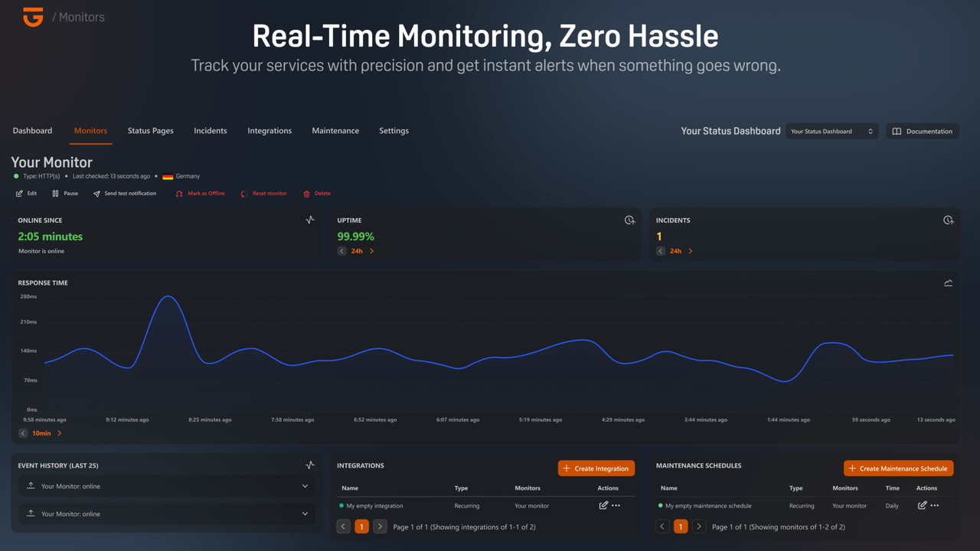Mark the monitor as Offline
The width and height of the screenshot is (980, 551).
[200, 194]
